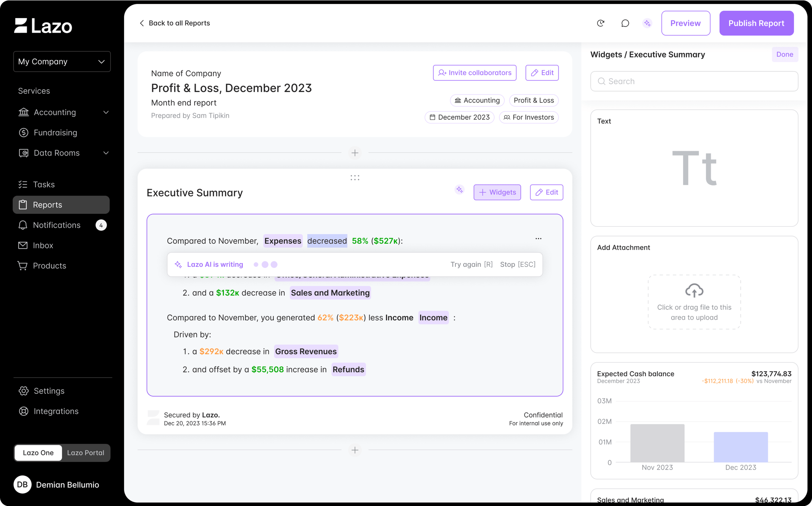This screenshot has height=506, width=812.
Task: Open the My Company dropdown
Action: (x=62, y=62)
